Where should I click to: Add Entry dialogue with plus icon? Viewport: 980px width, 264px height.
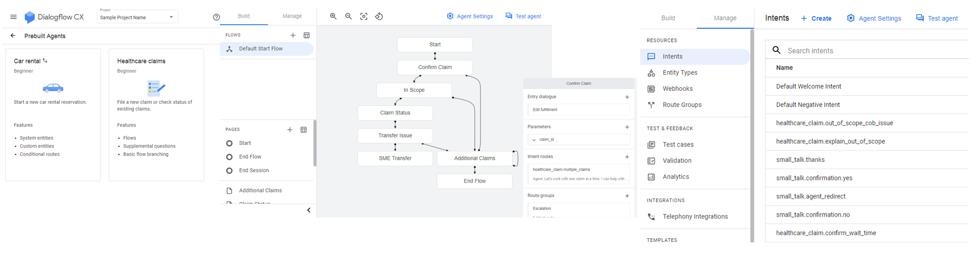(x=627, y=97)
